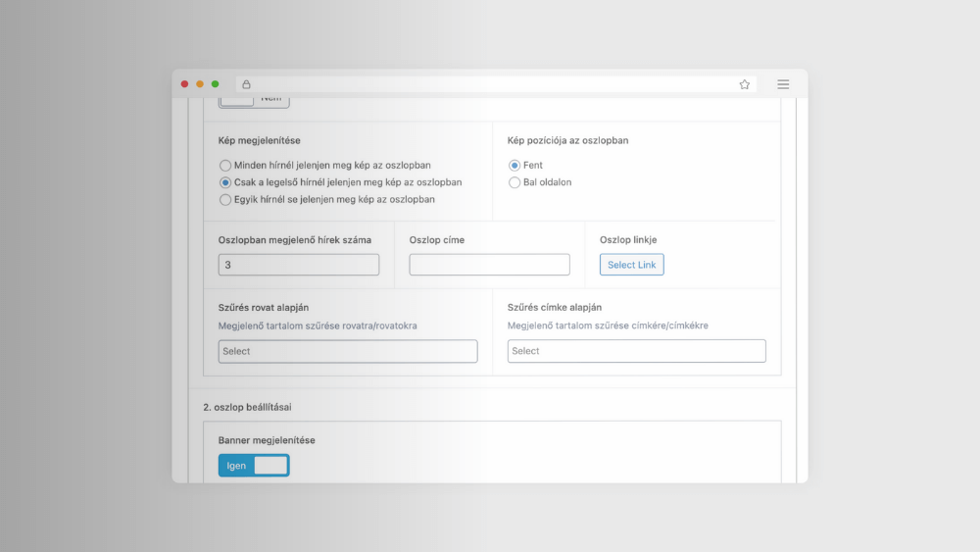This screenshot has width=980, height=552.
Task: Choose 'Fent' image position radio button
Action: pos(514,166)
